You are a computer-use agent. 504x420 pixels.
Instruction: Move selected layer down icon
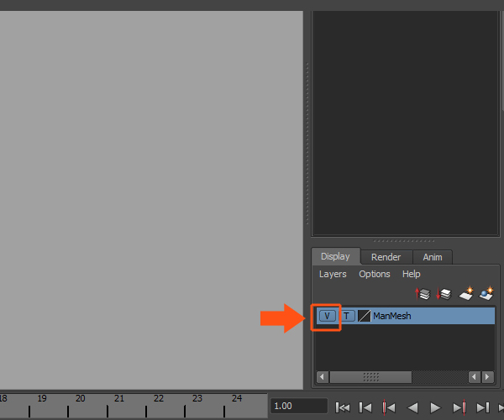[x=444, y=293]
